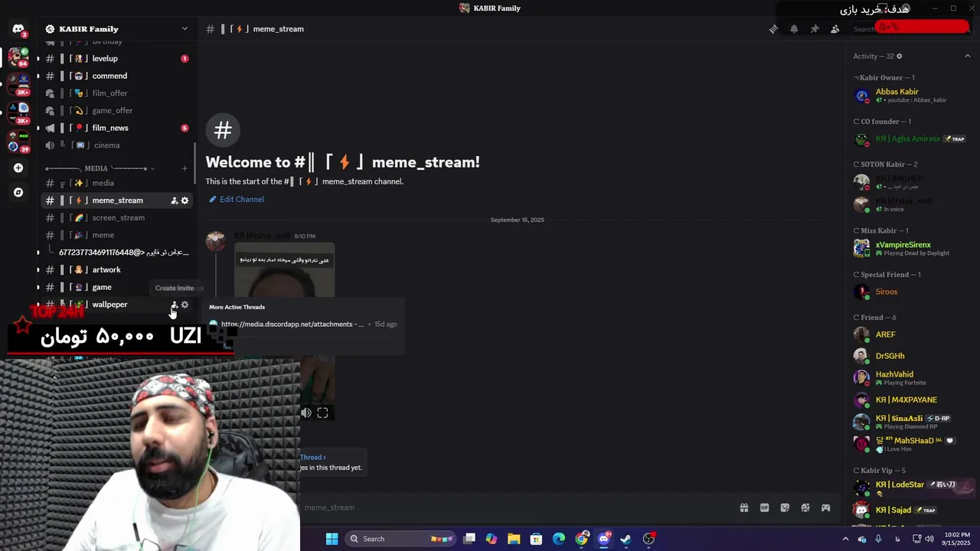Open media.discordapp.net active thread entry
Image resolution: width=980 pixels, height=551 pixels.
pos(304,324)
